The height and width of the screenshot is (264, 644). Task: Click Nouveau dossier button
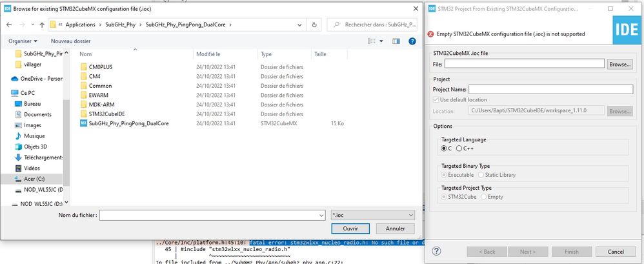point(70,41)
